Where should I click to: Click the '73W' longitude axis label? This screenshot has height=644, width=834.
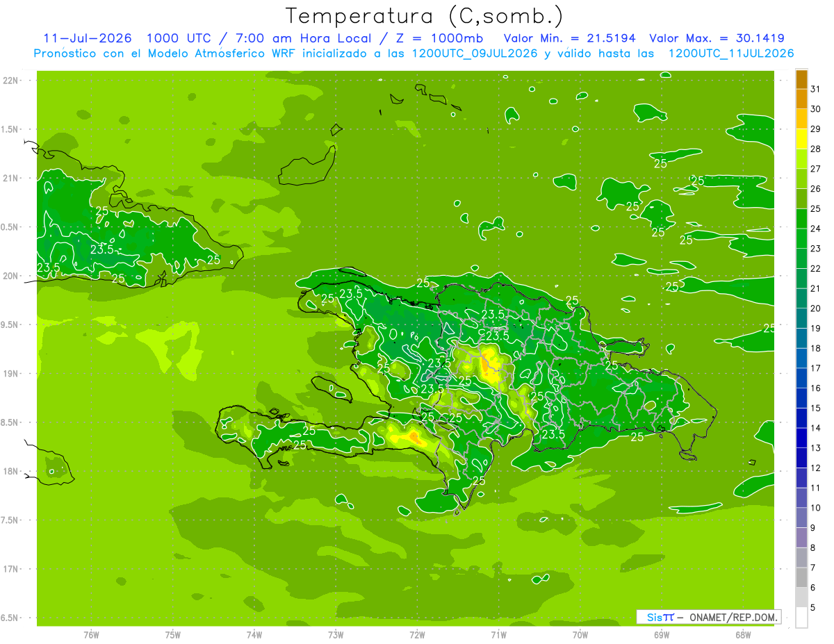point(336,634)
